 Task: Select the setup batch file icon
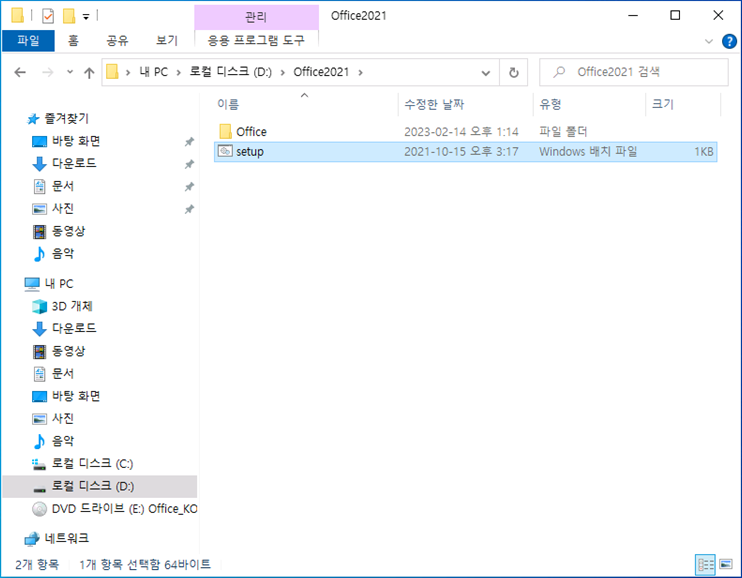click(x=225, y=151)
